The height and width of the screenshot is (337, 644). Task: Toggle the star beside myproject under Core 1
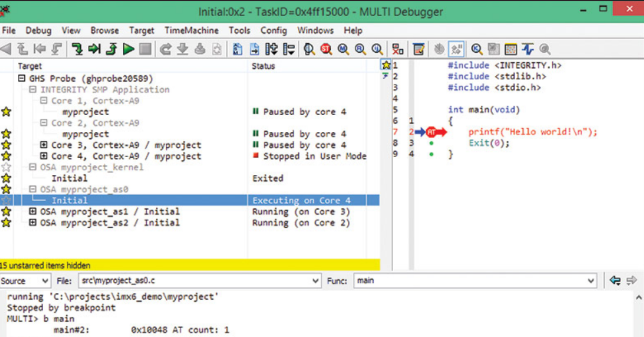pyautogui.click(x=6, y=112)
